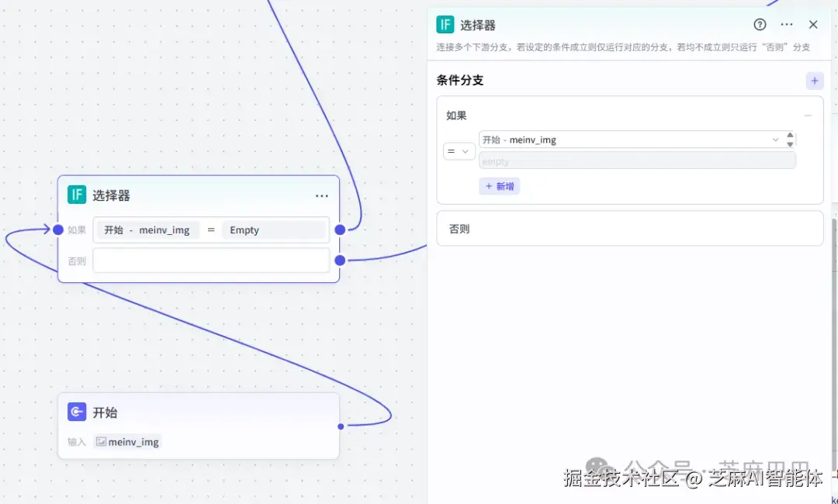This screenshot has width=838, height=504.
Task: Click the stepper up arrow beside the variable selector
Action: [791, 136]
